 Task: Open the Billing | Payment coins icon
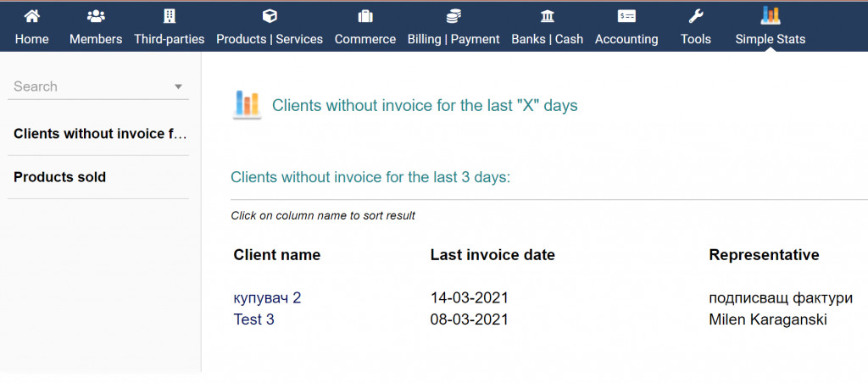(453, 16)
